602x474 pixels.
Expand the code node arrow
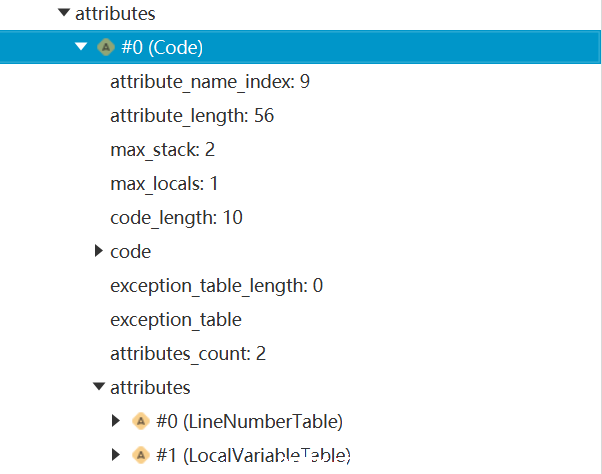[99, 251]
